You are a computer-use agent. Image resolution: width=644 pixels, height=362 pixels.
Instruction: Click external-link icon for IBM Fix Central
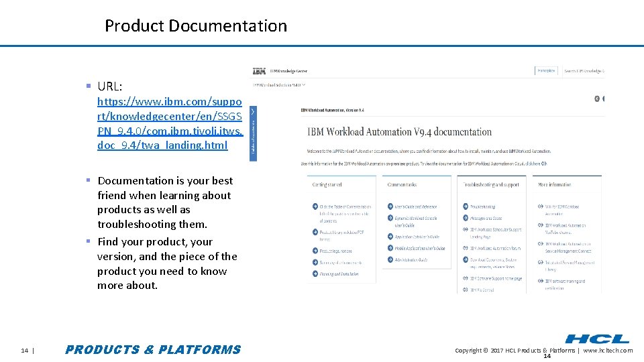(x=466, y=290)
